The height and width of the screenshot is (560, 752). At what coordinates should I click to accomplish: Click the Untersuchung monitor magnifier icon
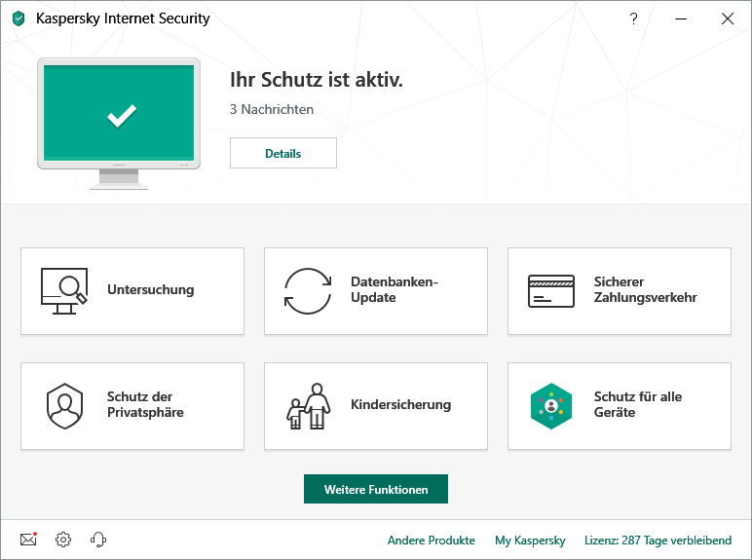(x=64, y=290)
